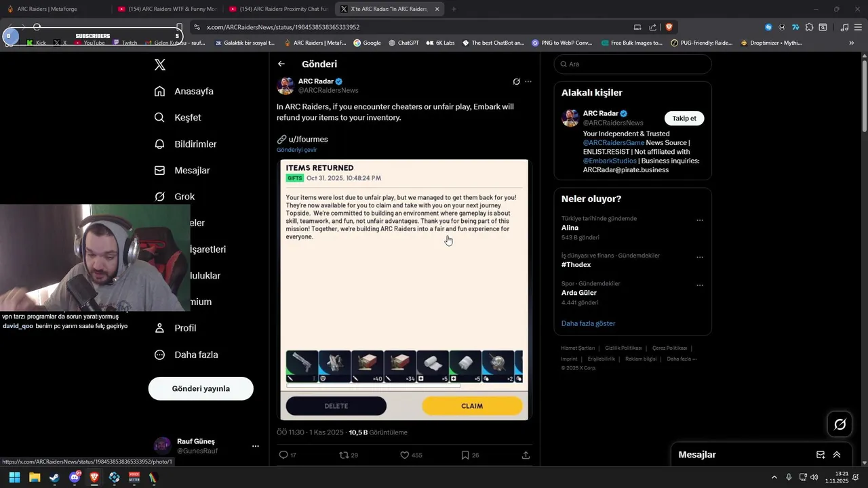This screenshot has height=488, width=868.
Task: Open Google bookmark in bookmarks bar
Action: click(367, 43)
